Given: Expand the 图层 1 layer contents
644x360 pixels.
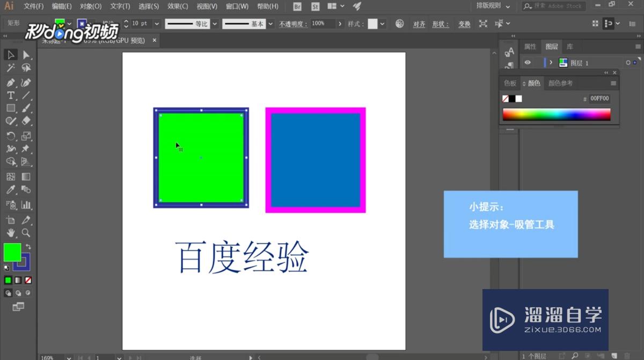Looking at the screenshot, I should coord(551,62).
